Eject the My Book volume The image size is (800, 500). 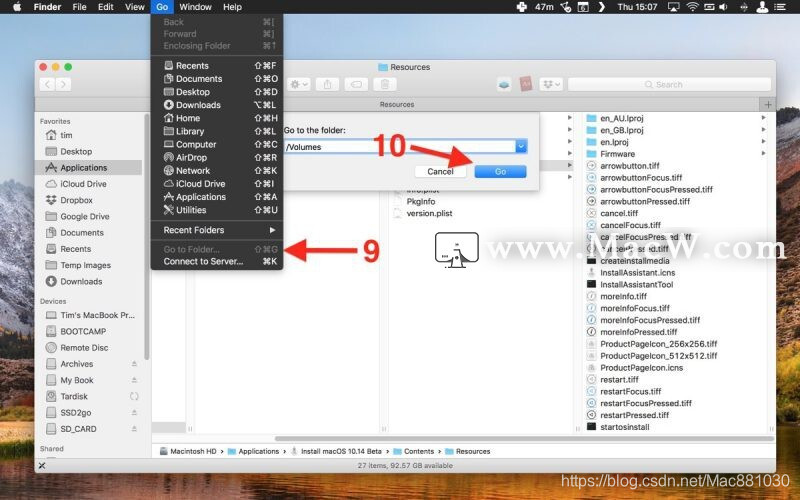click(x=134, y=380)
